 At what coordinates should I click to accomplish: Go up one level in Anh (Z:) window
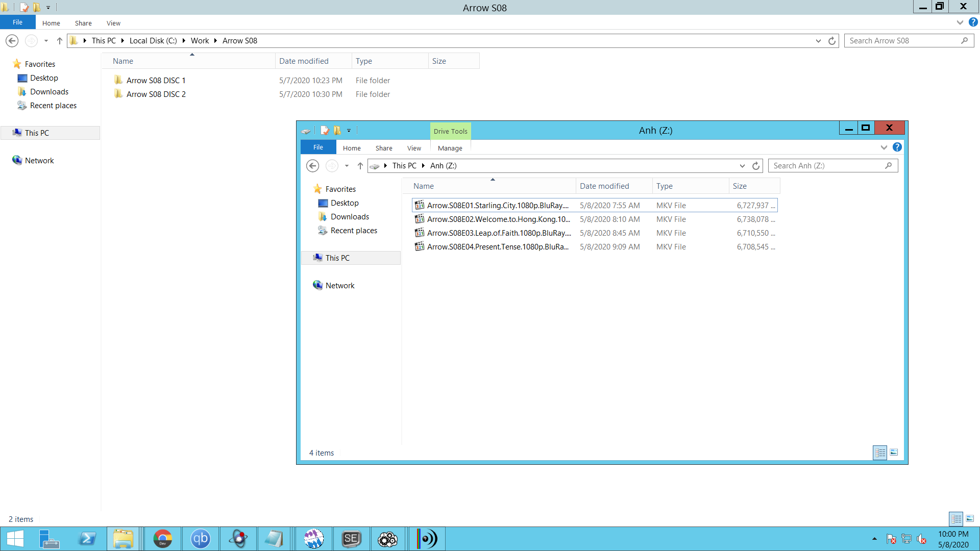(360, 166)
